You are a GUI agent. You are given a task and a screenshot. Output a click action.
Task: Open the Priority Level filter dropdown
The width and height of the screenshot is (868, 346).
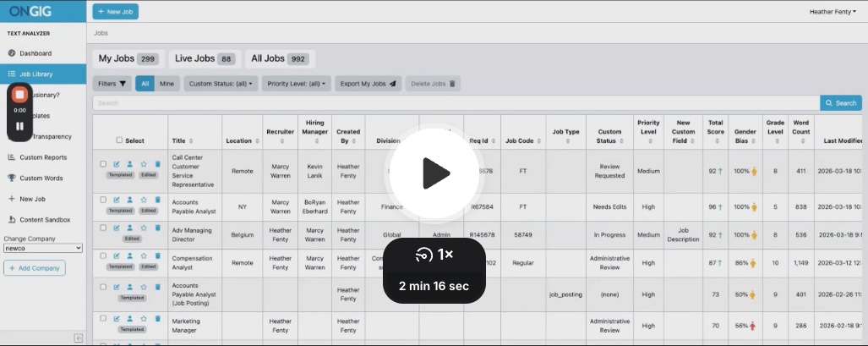click(297, 84)
